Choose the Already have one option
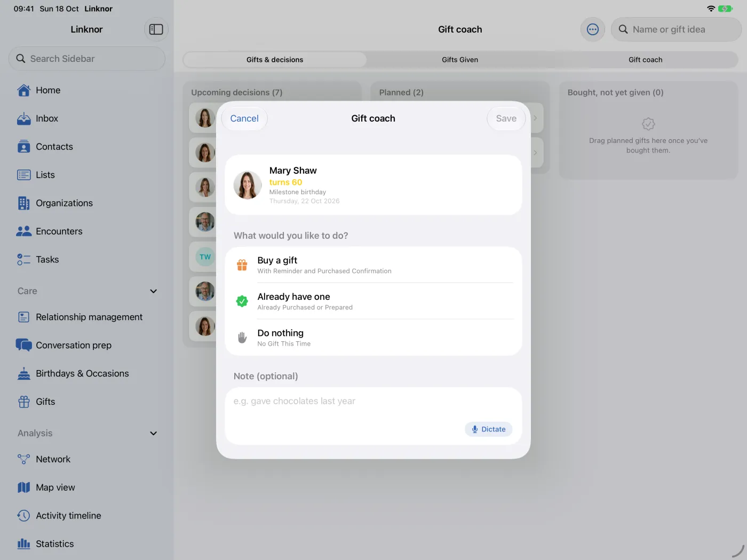The image size is (747, 560). point(373,301)
